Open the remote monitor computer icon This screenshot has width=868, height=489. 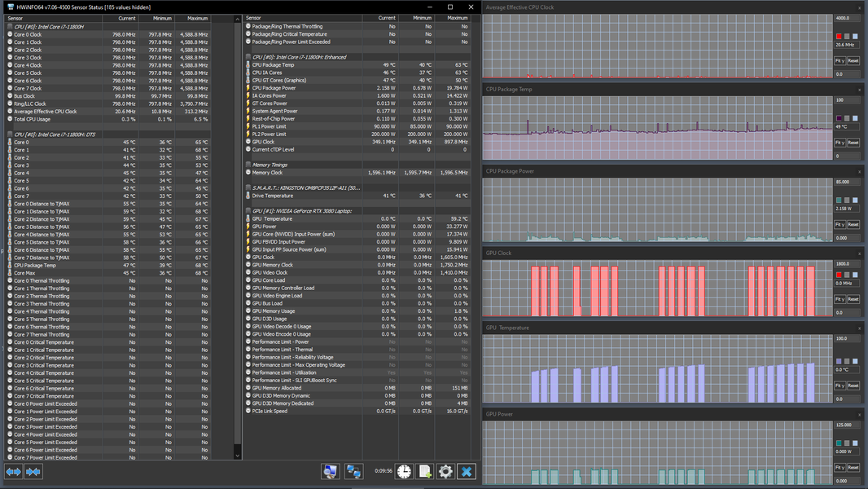[x=330, y=472]
